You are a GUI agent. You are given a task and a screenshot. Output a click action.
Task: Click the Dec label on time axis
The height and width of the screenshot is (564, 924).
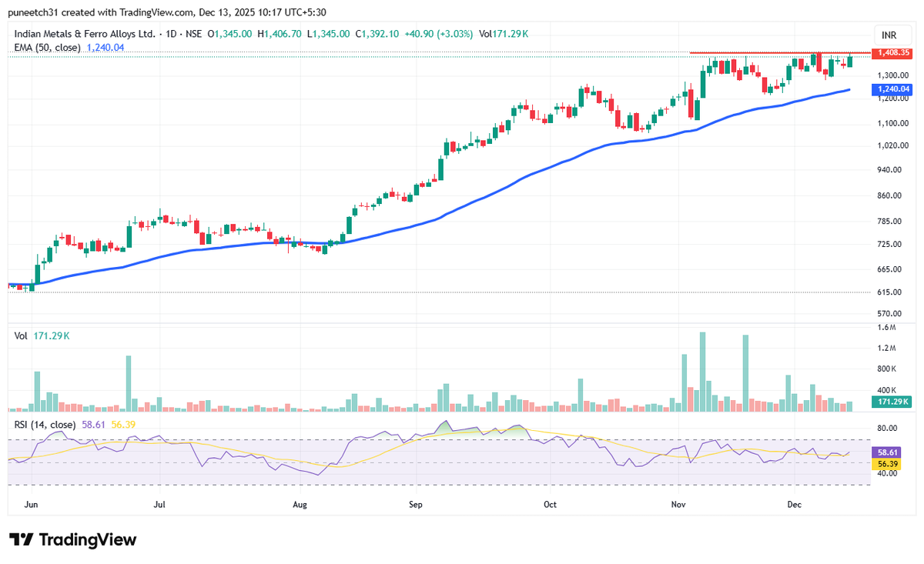795,505
